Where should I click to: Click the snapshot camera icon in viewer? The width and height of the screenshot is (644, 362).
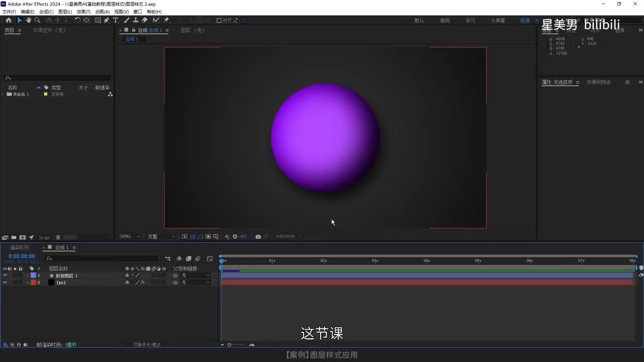[x=258, y=236]
